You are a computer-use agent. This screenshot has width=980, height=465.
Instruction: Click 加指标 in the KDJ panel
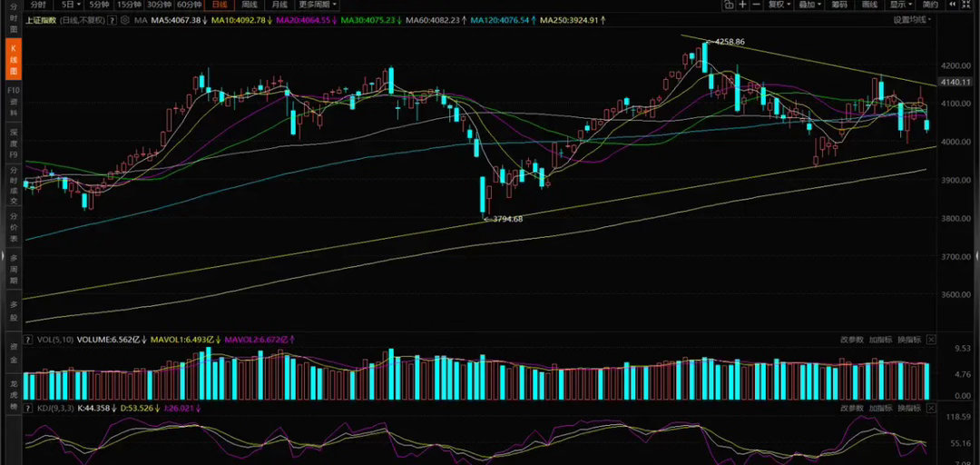click(x=880, y=408)
